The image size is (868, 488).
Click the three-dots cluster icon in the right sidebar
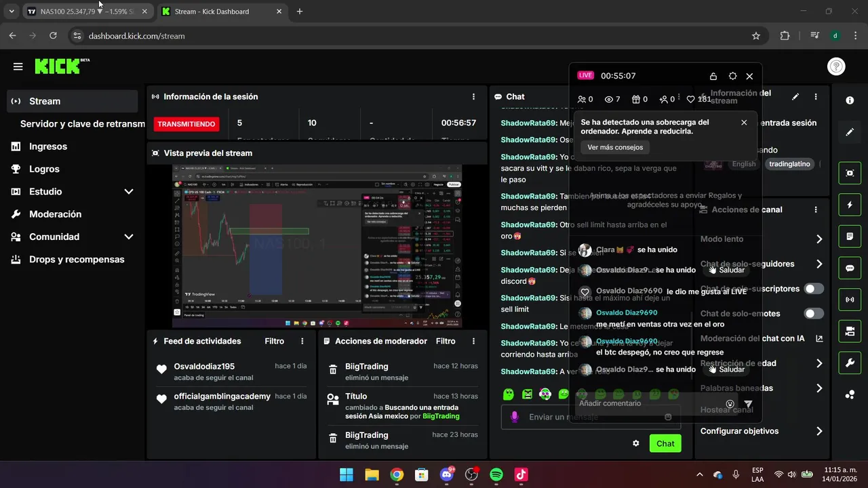coord(850,394)
